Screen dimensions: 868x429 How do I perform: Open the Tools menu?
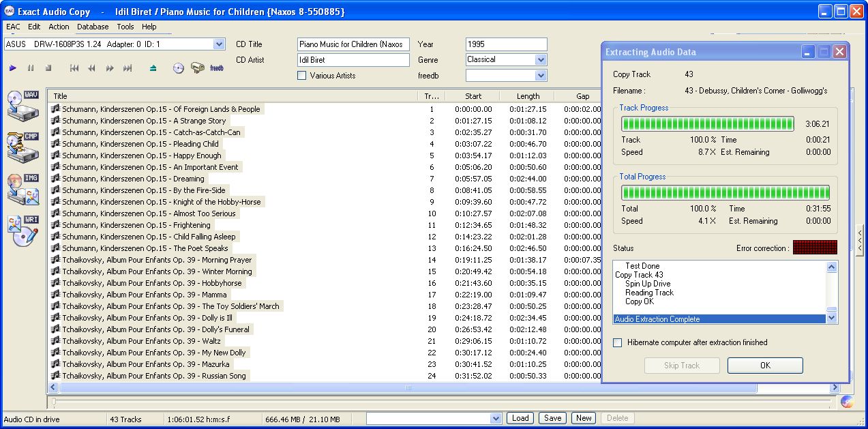click(x=125, y=27)
